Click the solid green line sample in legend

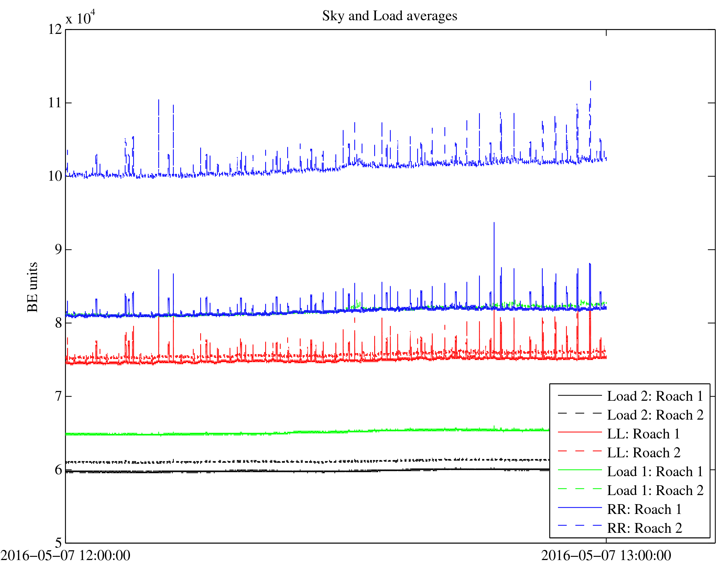(x=579, y=470)
